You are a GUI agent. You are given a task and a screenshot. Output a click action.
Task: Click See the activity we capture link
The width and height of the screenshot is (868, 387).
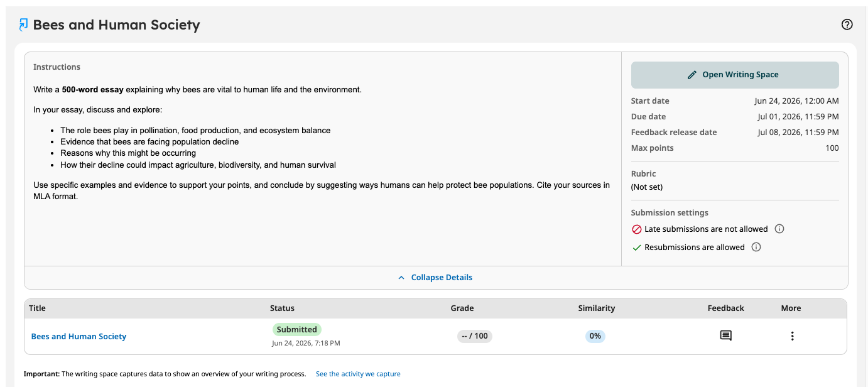coord(358,374)
